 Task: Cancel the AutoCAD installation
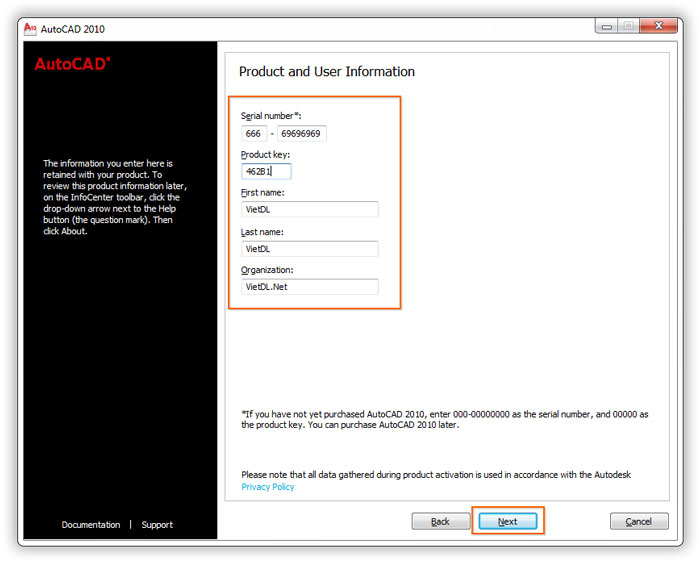click(x=639, y=521)
